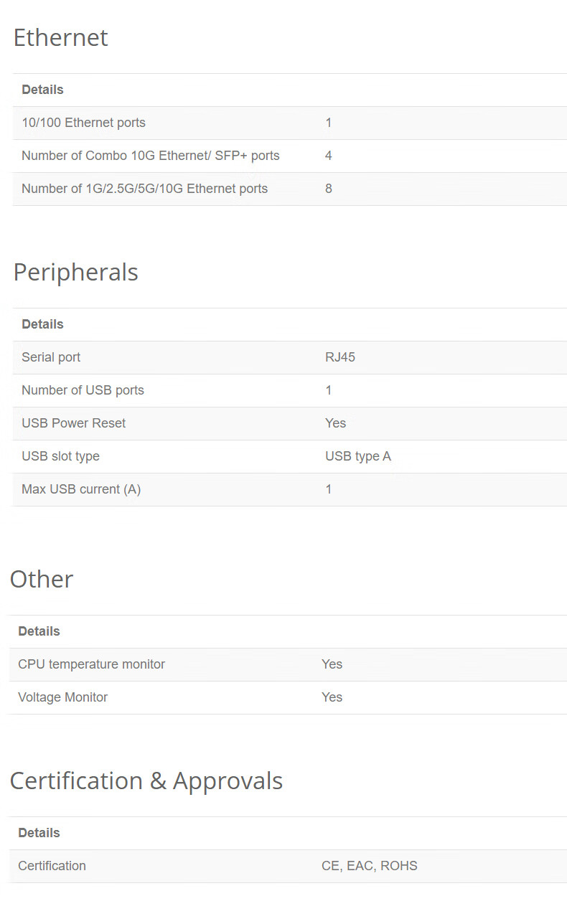567x924 pixels.
Task: Click the CE, EAC, ROHS certification value
Action: [370, 866]
